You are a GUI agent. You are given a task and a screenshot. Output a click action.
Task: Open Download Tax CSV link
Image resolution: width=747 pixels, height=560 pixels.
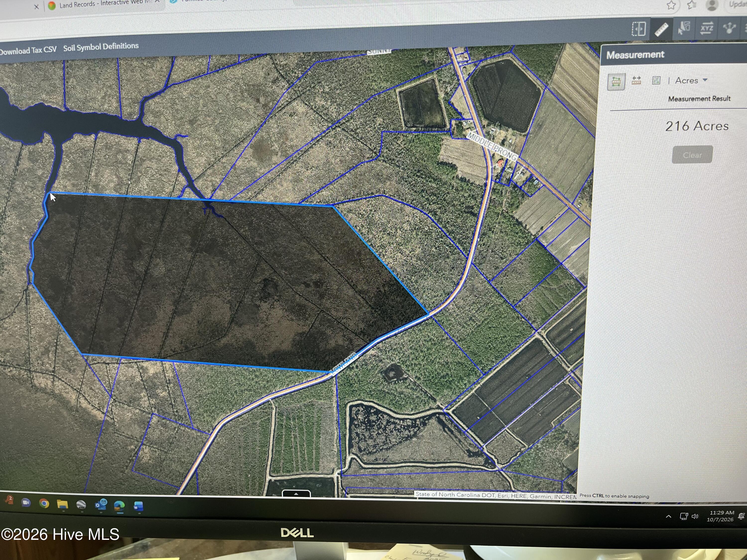pos(28,50)
